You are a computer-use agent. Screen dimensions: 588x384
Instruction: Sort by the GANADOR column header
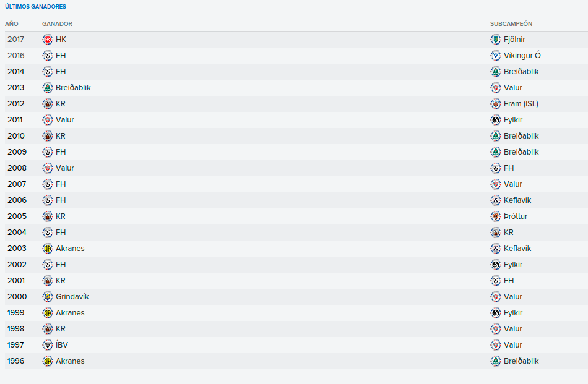pyautogui.click(x=57, y=23)
